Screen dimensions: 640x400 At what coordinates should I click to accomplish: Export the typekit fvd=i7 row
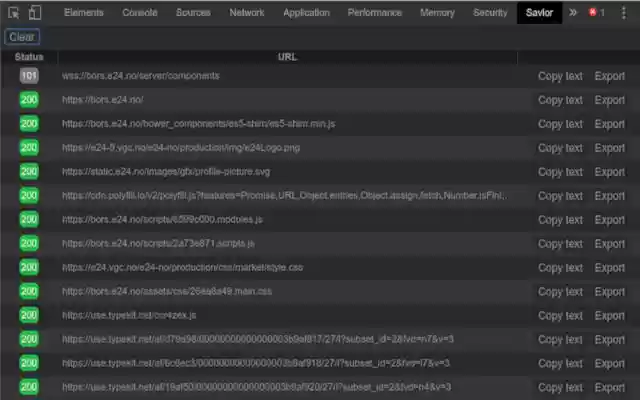click(609, 364)
